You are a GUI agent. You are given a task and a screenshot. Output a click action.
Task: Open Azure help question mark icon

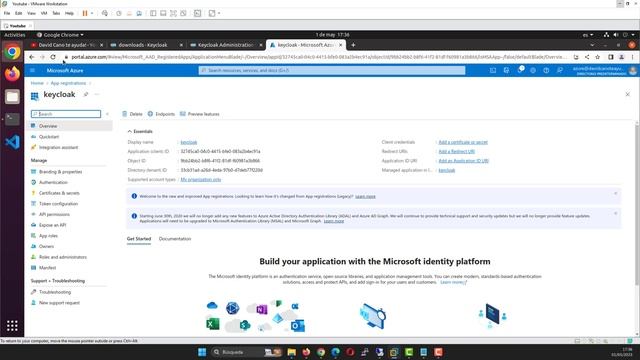[x=546, y=70]
